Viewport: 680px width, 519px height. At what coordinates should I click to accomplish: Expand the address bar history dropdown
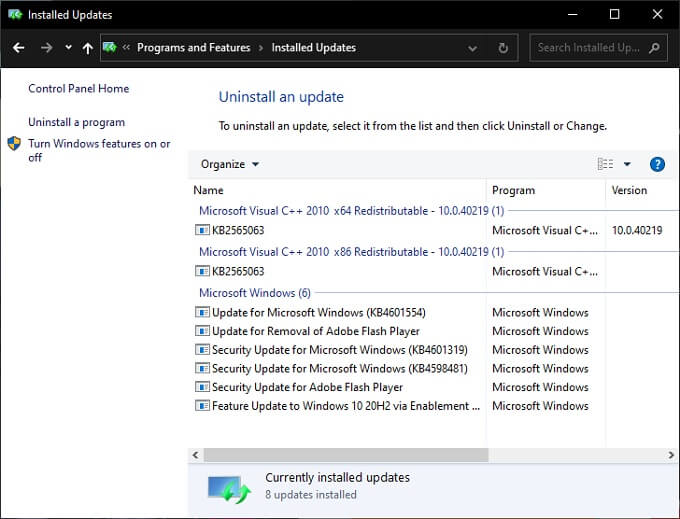(473, 47)
